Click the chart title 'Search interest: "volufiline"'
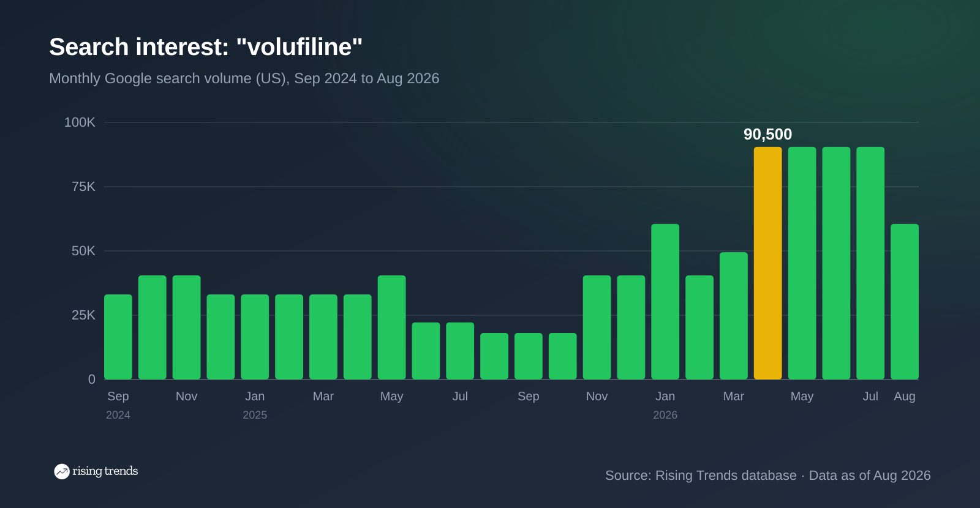This screenshot has width=980, height=508. 206,47
